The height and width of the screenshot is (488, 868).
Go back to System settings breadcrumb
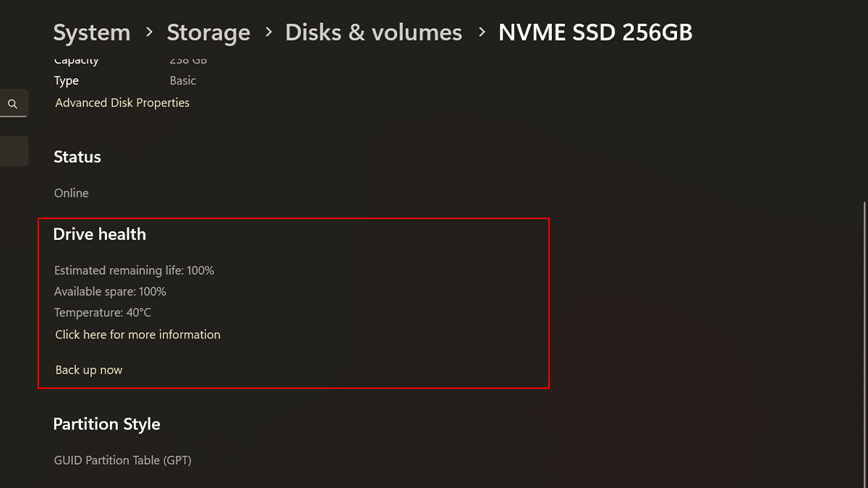pyautogui.click(x=92, y=33)
